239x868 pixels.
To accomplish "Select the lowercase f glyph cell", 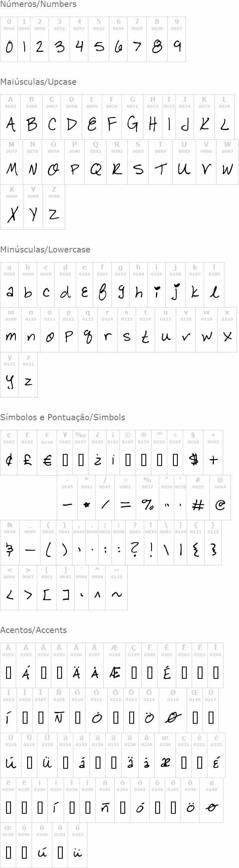I will pos(102,285).
